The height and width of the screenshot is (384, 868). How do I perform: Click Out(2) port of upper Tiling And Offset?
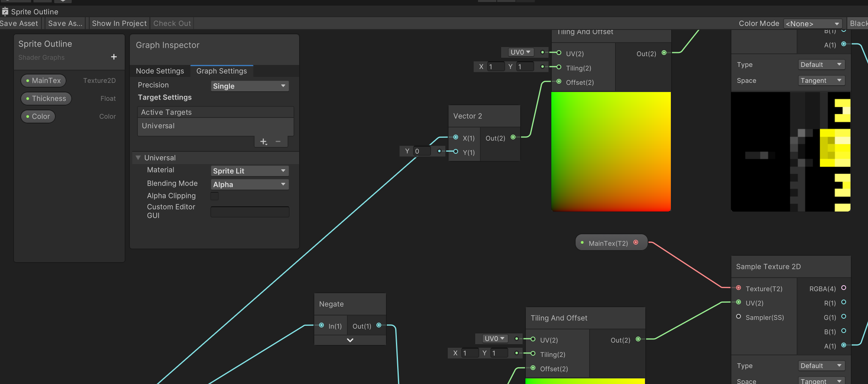[x=664, y=53]
